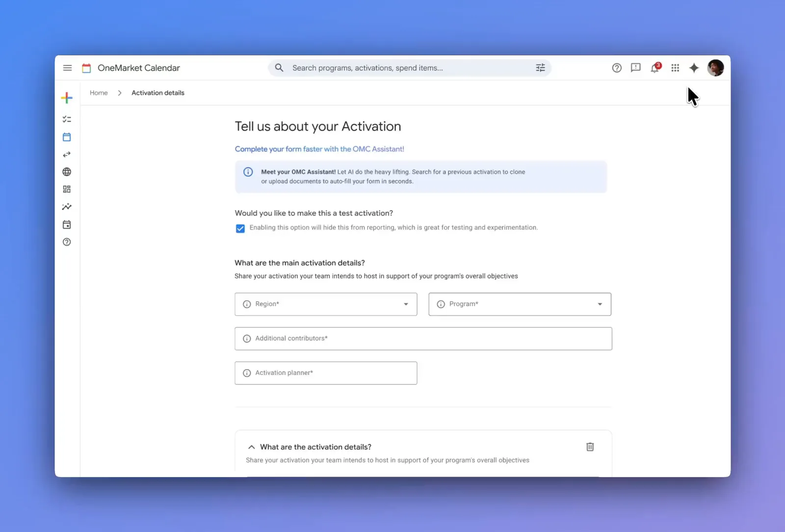Click the Additional contributors field
Screen dimensions: 785x532
[x=423, y=339]
